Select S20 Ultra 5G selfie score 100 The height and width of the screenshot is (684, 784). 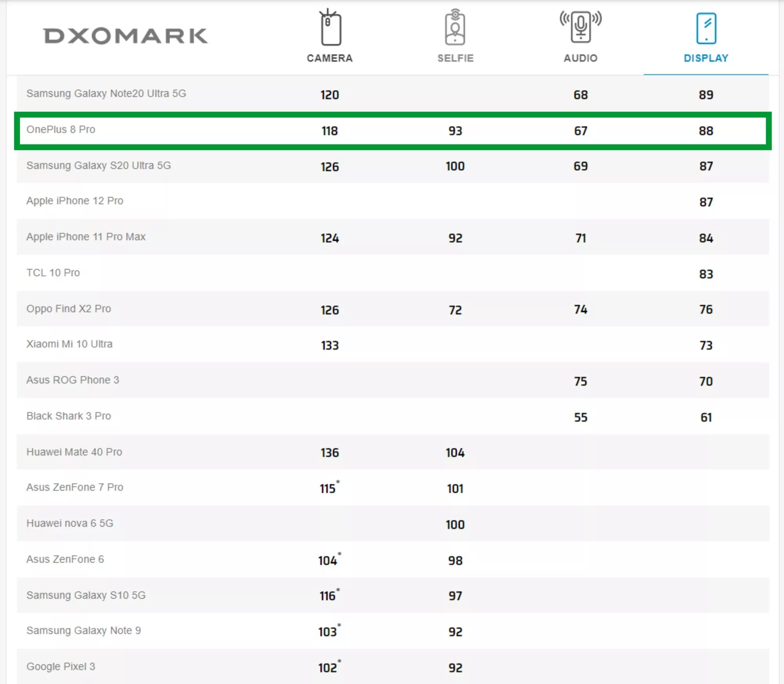pos(455,166)
